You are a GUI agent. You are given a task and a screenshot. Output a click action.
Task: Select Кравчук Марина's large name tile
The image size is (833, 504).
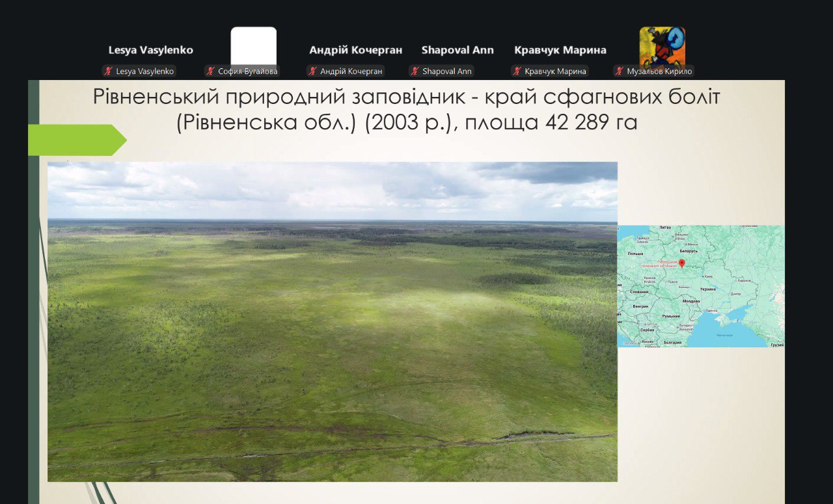(560, 50)
